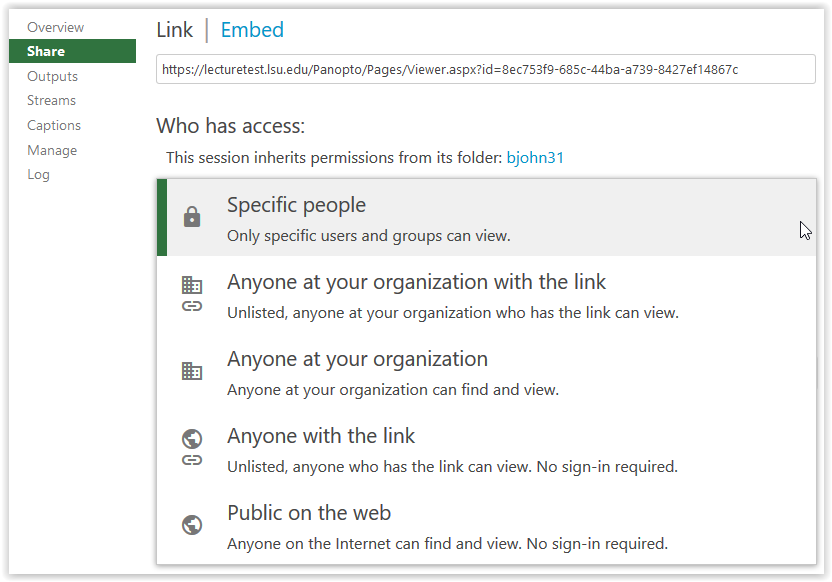
Task: Open the bjohn31 folder link
Action: click(535, 158)
